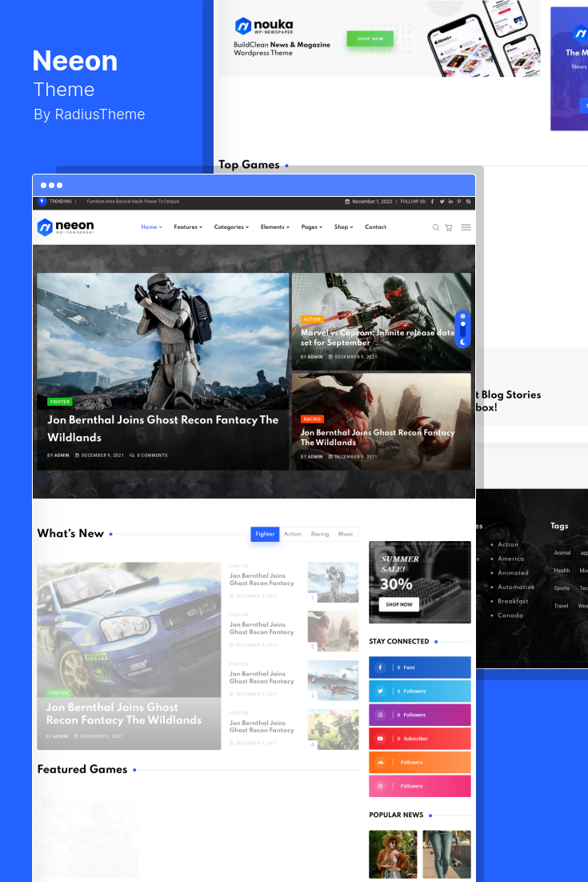Open list thumbnail numbered 1 stormtrooper
The width and height of the screenshot is (588, 882).
pyautogui.click(x=333, y=582)
